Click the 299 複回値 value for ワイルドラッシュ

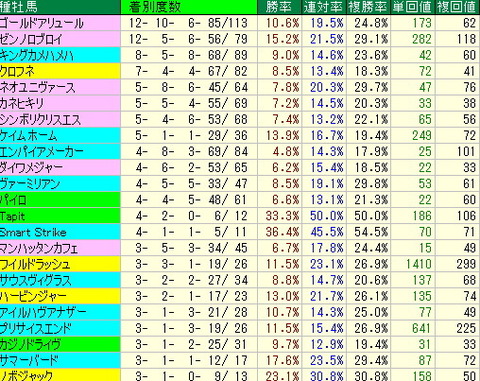coord(466,264)
